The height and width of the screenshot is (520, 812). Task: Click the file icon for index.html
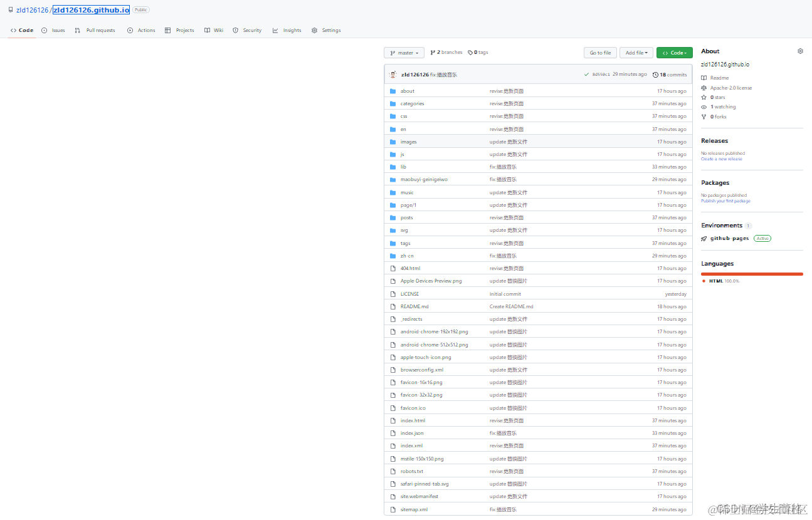pyautogui.click(x=393, y=420)
